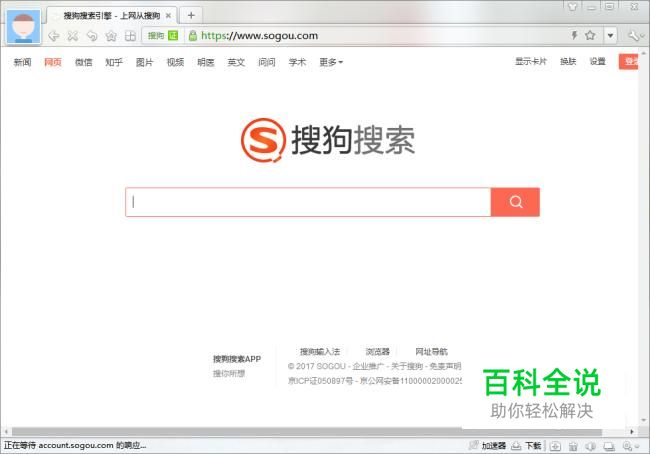The width and height of the screenshot is (650, 454).
Task: Click the green 搜狗 site certificate badge
Action: 163,36
